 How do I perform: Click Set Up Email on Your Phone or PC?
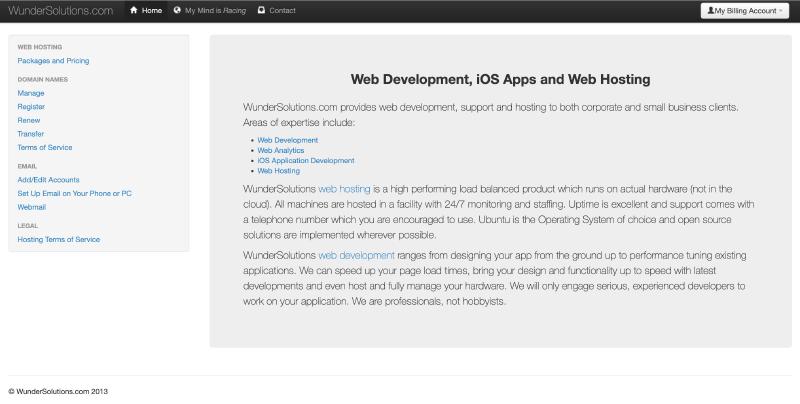click(x=74, y=193)
